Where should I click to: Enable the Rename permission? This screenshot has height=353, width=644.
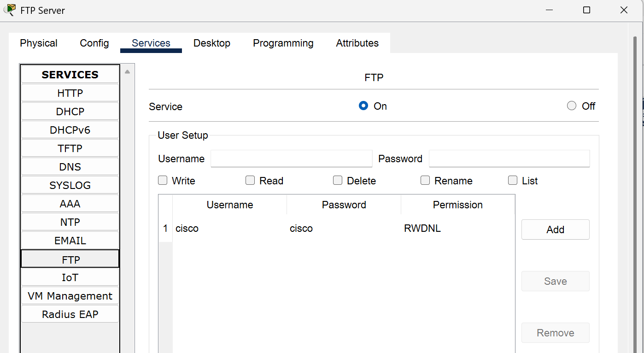425,180
